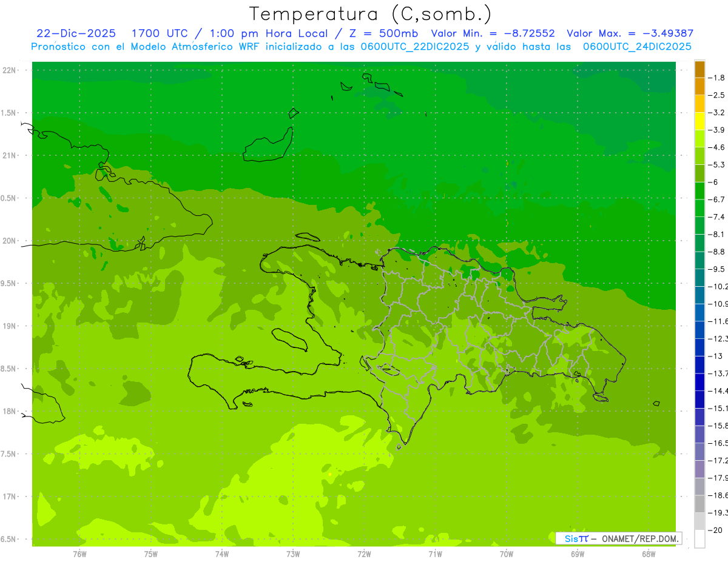The width and height of the screenshot is (728, 562).
Task: Click the Valor Max. value in the header
Action: pos(665,33)
